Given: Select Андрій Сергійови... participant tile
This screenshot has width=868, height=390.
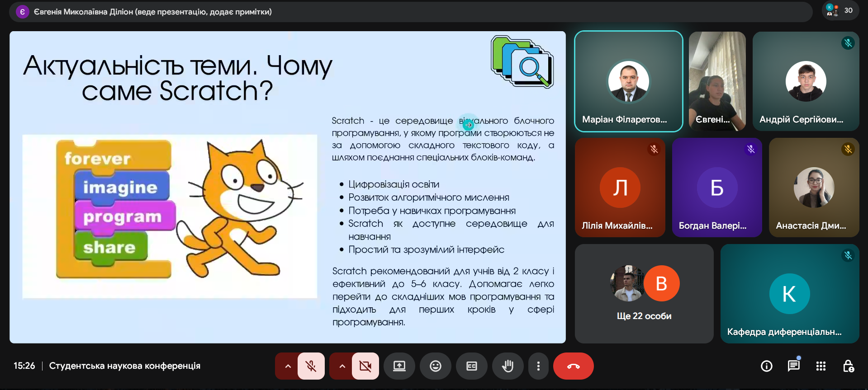Looking at the screenshot, I should (x=806, y=81).
